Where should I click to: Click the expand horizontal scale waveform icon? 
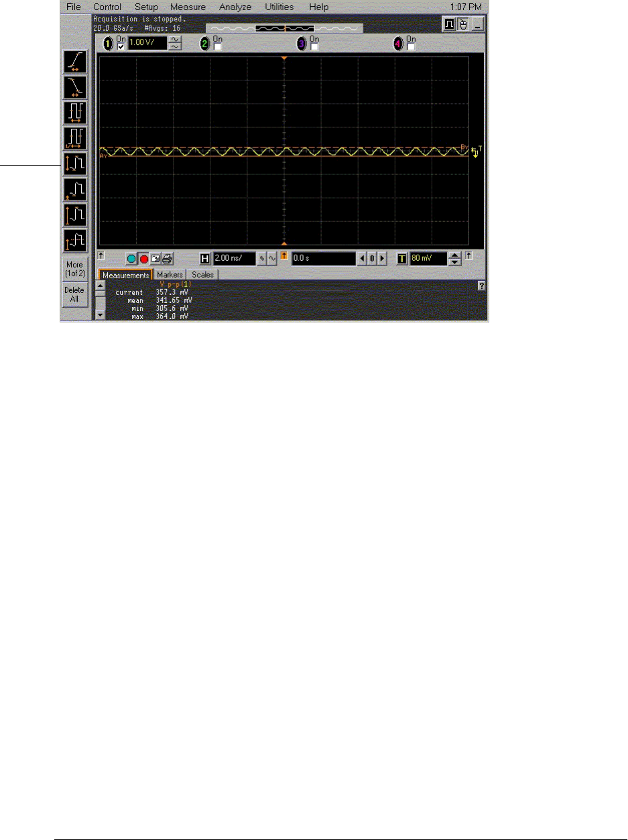coord(272,259)
